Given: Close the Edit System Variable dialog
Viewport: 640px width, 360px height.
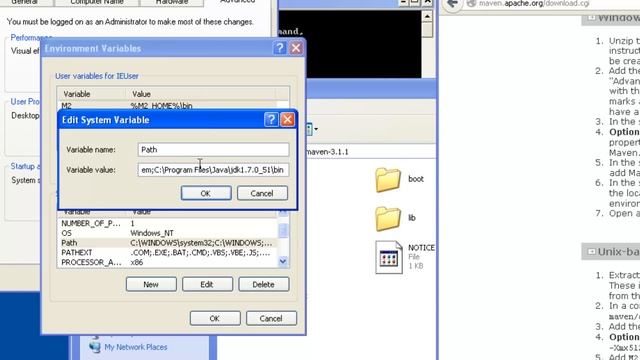Looking at the screenshot, I should pyautogui.click(x=288, y=120).
